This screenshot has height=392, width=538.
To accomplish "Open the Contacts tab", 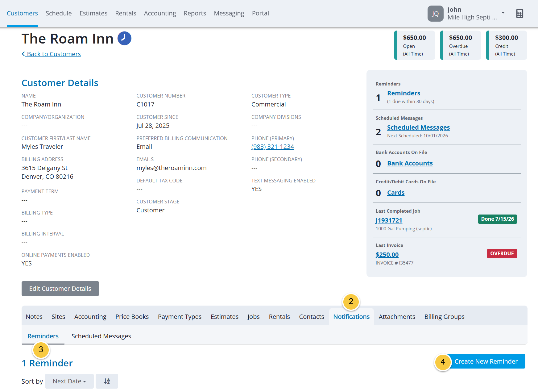I will (312, 317).
